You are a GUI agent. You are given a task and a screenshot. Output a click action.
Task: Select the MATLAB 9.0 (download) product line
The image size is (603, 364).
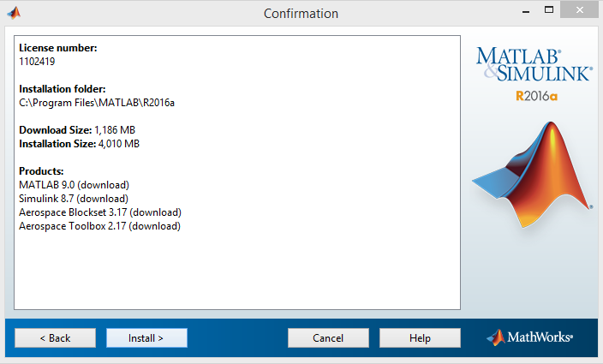coord(74,185)
